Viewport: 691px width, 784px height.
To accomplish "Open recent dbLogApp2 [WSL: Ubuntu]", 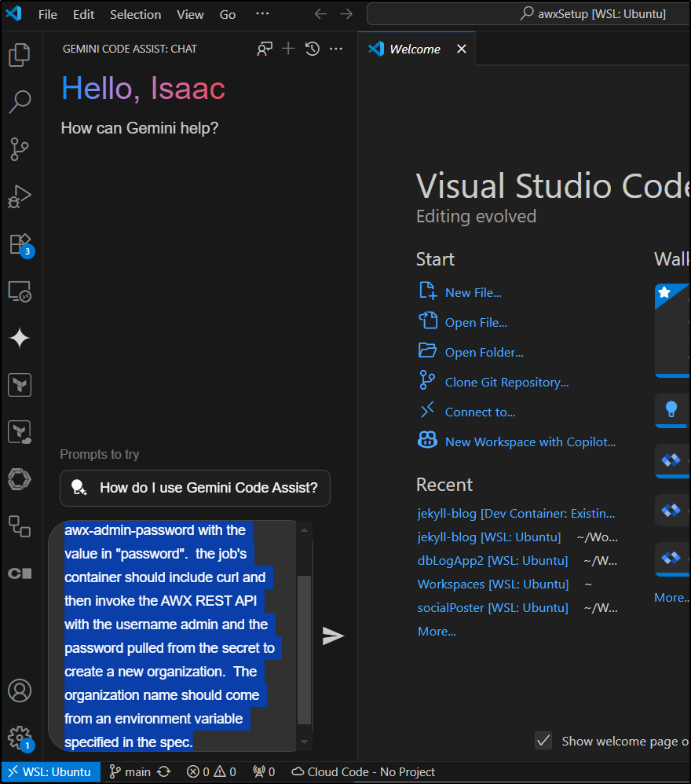I will (x=492, y=560).
